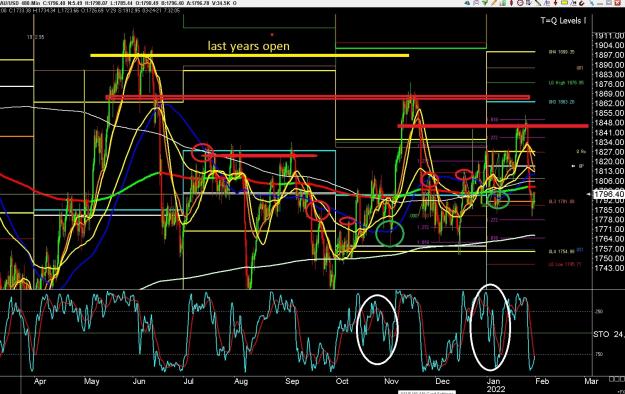The height and width of the screenshot is (394, 625).
Task: Click the green bar chart toolbar icon
Action: (503, 2)
